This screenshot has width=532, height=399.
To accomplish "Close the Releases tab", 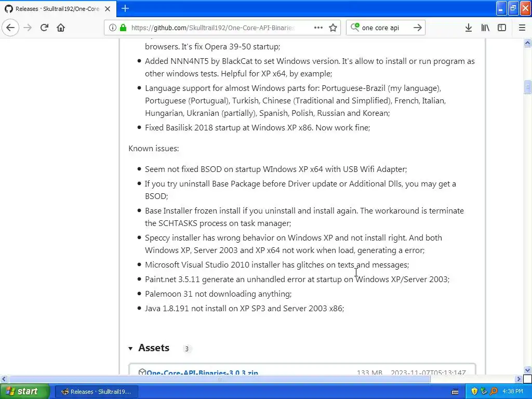I will (x=108, y=9).
